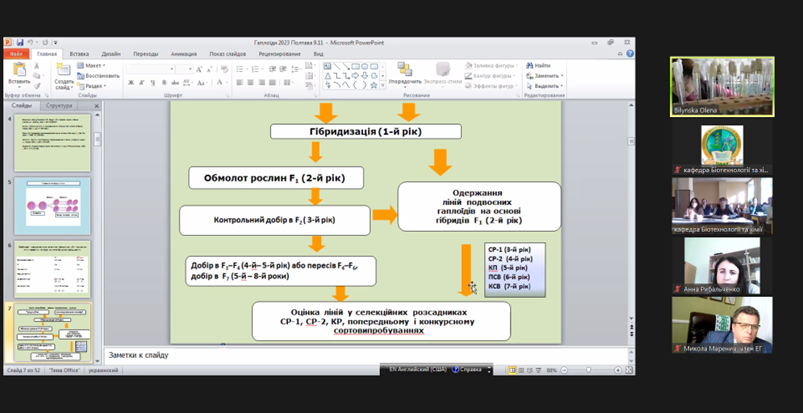
Task: Toggle align text right
Action: [x=262, y=82]
